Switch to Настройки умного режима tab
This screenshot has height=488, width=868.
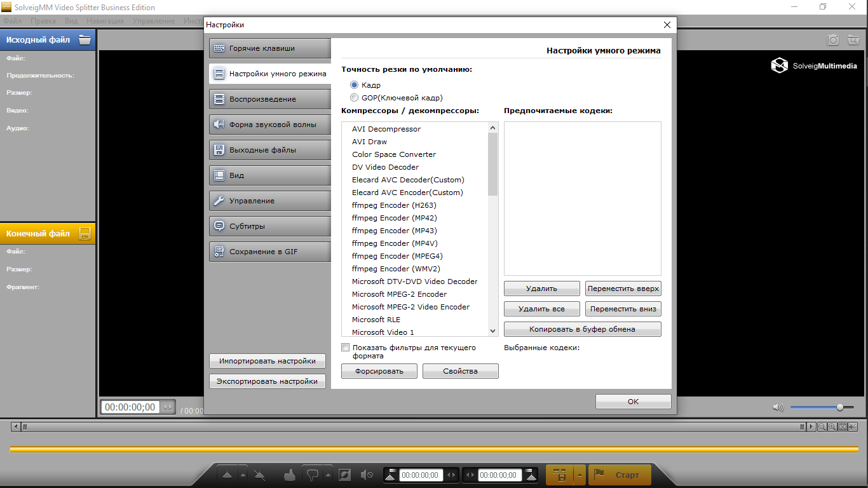(270, 74)
